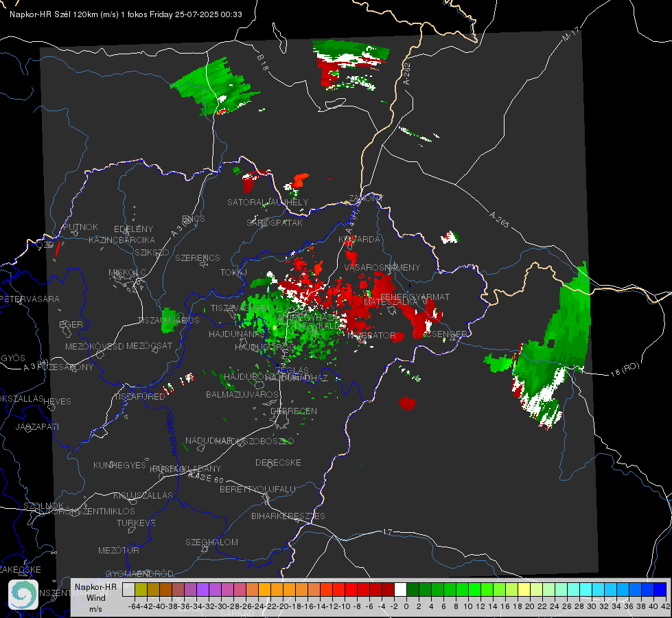672x618 pixels.
Task: Click the A-262 road label
Action: click(x=407, y=73)
